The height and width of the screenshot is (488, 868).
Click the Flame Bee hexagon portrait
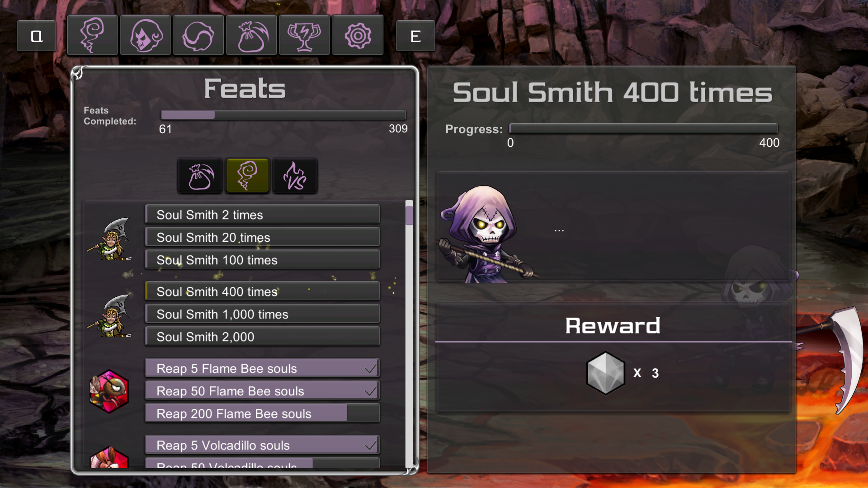pyautogui.click(x=109, y=391)
